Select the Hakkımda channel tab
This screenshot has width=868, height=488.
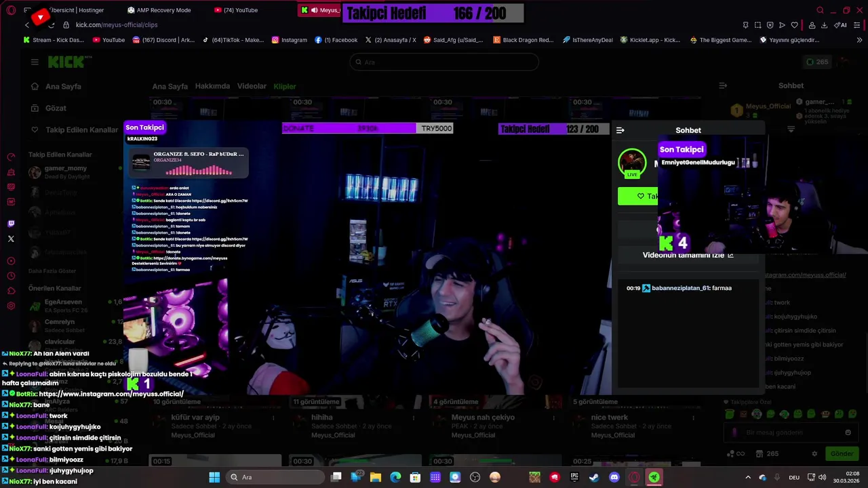tap(212, 86)
